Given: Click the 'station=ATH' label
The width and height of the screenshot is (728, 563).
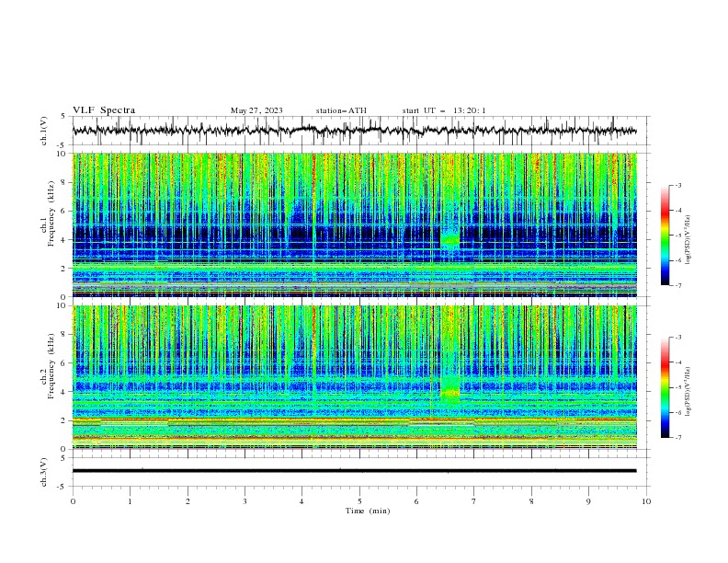Looking at the screenshot, I should pyautogui.click(x=341, y=110).
